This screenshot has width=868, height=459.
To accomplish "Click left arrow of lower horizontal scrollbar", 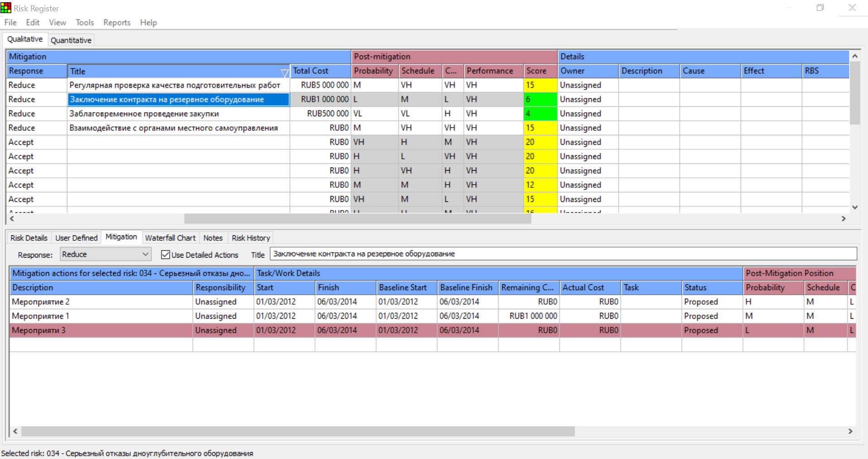I will click(15, 431).
